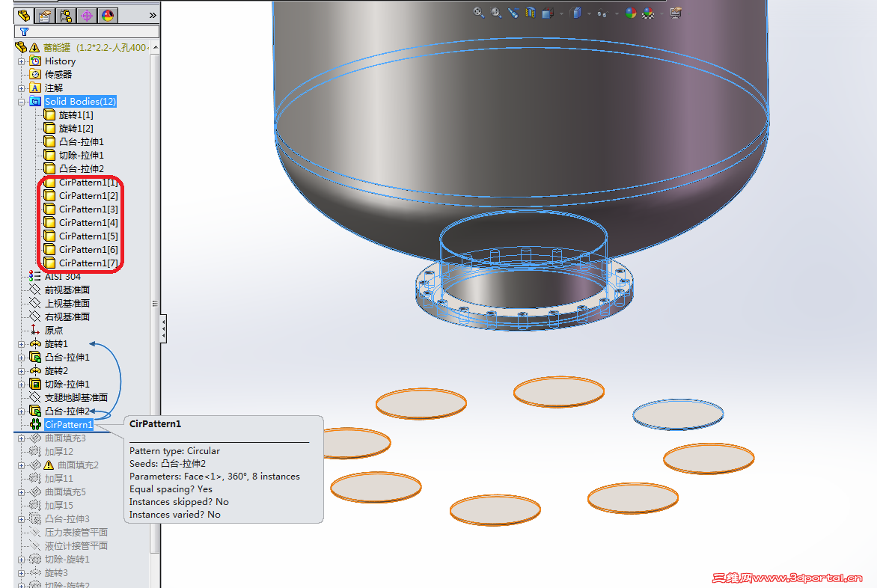Viewport: 877px width, 588px height.
Task: Expand the 切除-旋转1 feature
Action: click(x=21, y=560)
